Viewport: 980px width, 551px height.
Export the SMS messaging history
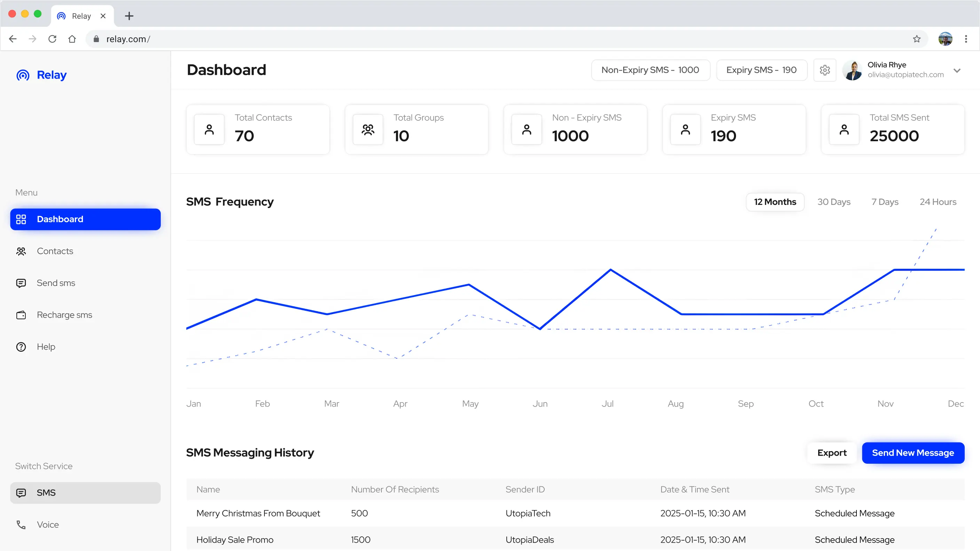click(832, 453)
